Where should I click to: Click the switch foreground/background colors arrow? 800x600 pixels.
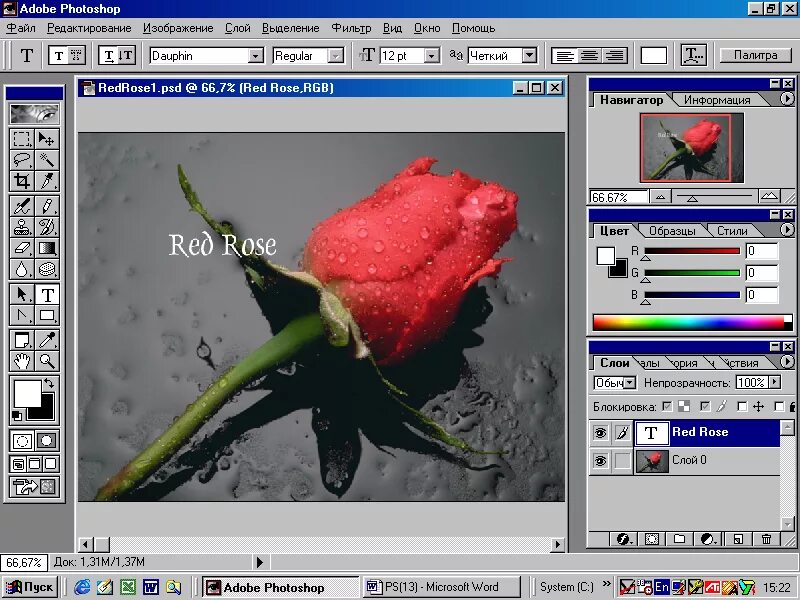click(49, 382)
